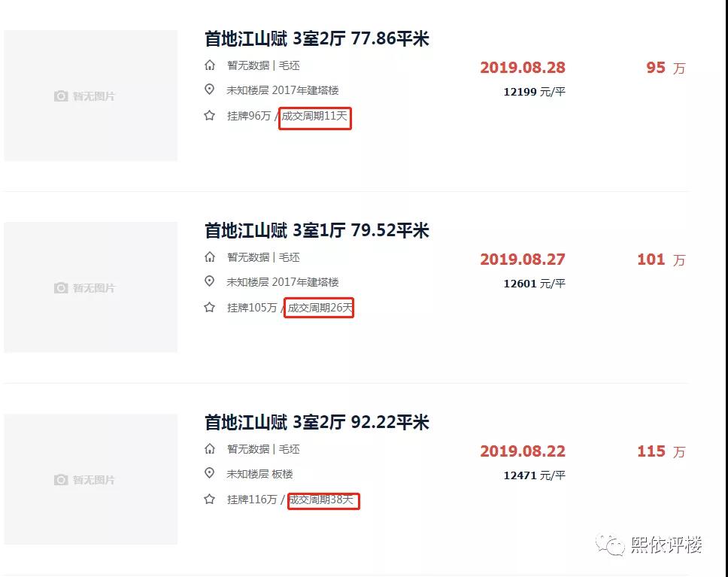Click the star icon beside 挂牌105万

(211, 307)
